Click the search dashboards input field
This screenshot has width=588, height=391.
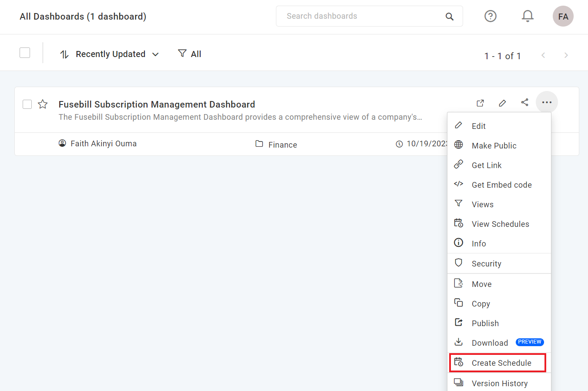(x=361, y=16)
